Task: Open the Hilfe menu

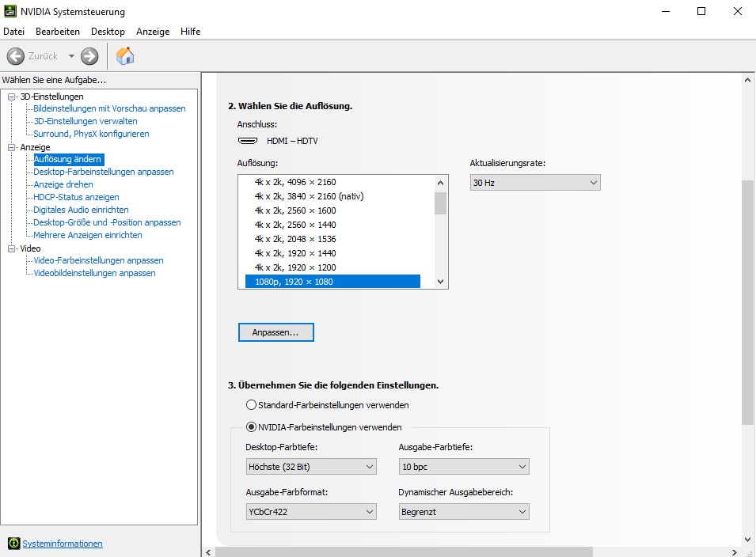Action: point(191,32)
